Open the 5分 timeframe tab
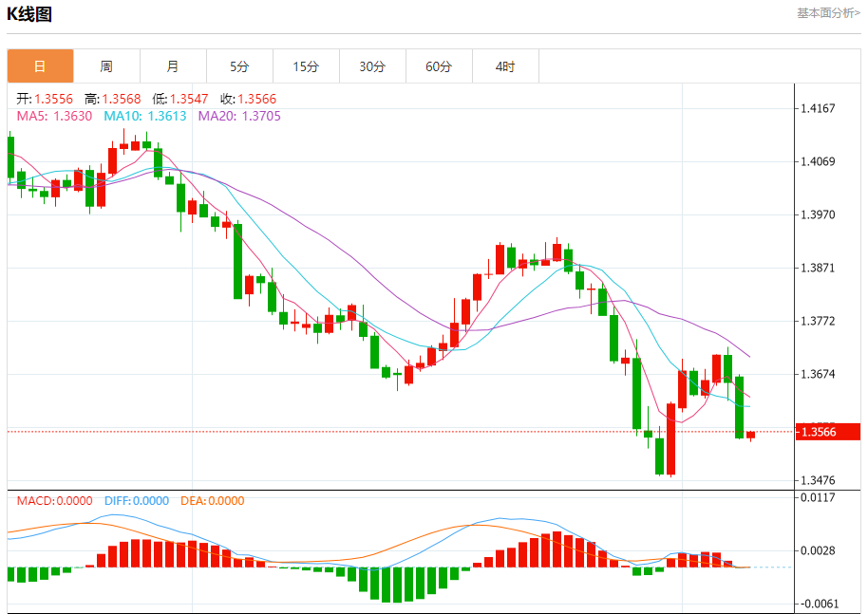Image resolution: width=868 pixels, height=614 pixels. (x=239, y=66)
